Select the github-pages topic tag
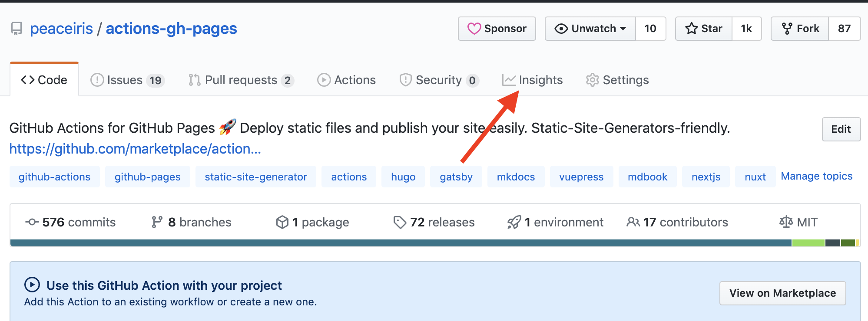Image resolution: width=868 pixels, height=321 pixels. tap(148, 177)
